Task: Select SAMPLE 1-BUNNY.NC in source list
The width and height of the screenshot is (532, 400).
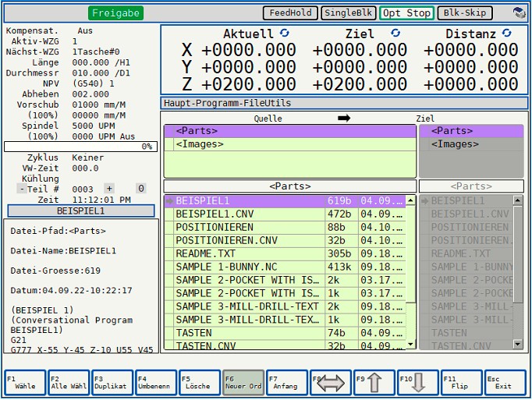Action: [x=285, y=267]
